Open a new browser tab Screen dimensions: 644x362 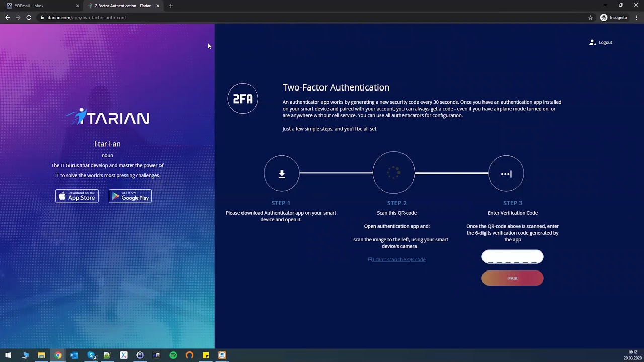(171, 6)
